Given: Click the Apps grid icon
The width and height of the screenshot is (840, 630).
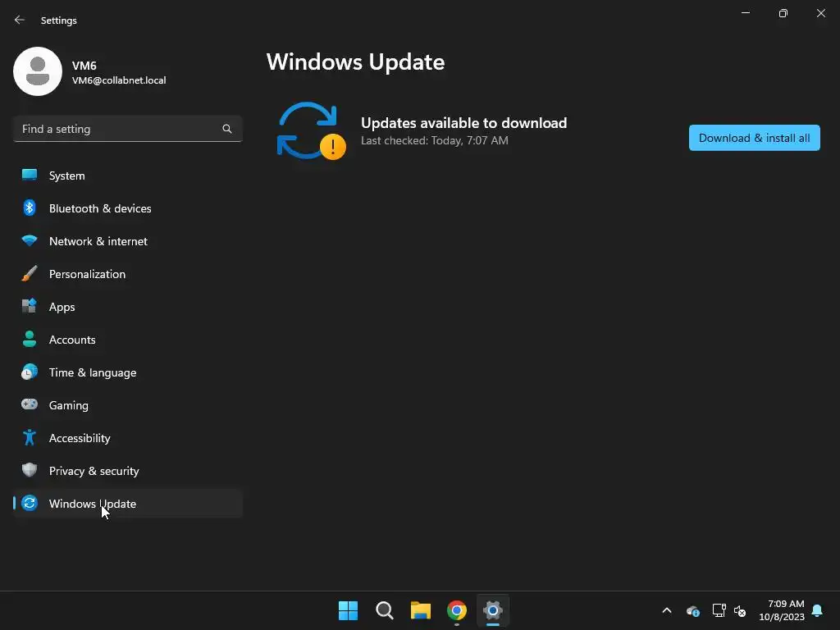Looking at the screenshot, I should [x=30, y=306].
